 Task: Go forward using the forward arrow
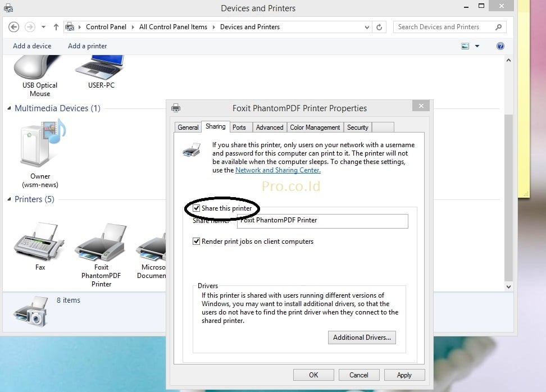point(30,27)
